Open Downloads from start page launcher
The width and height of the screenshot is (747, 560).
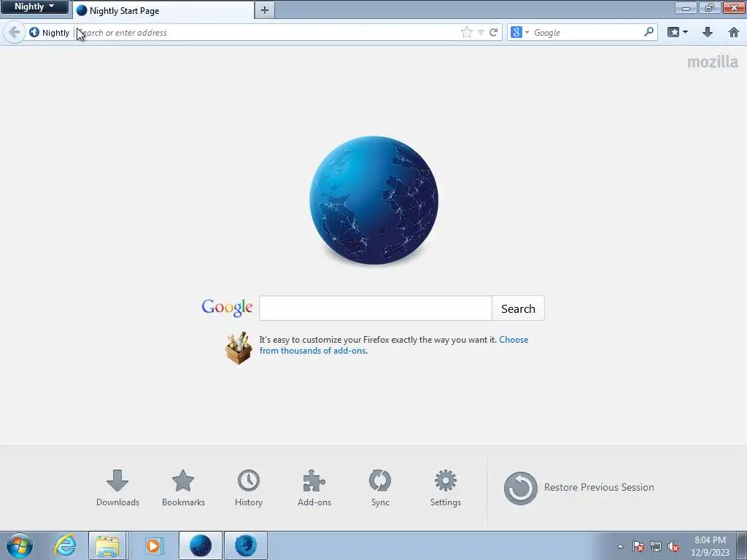(117, 488)
